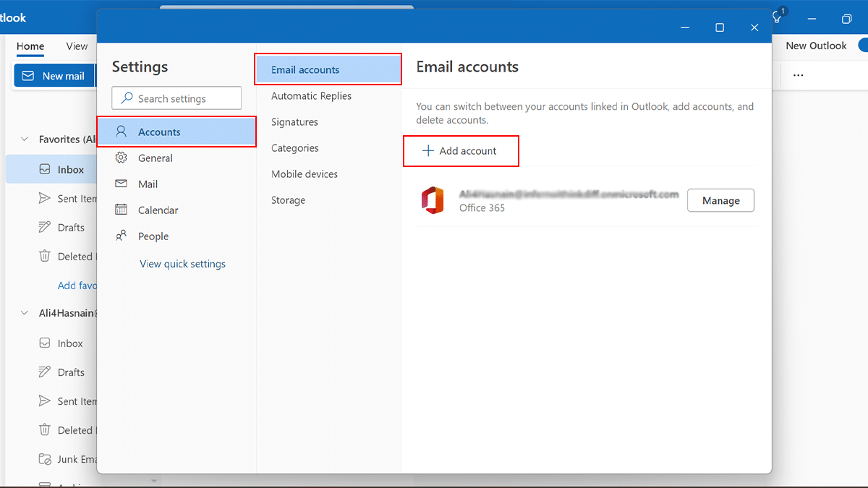Viewport: 868px width, 488px height.
Task: Click the Office 365 account logo icon
Action: pos(433,200)
